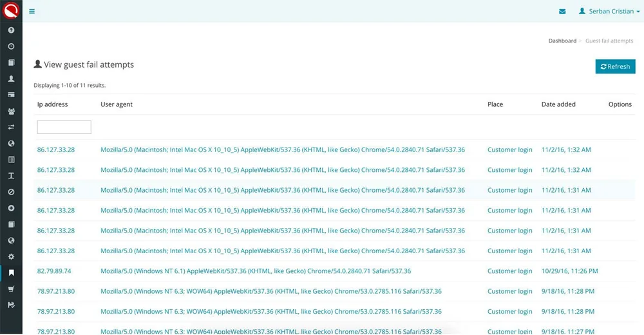
Task: Toggle the hamburger sidebar menu
Action: click(32, 12)
